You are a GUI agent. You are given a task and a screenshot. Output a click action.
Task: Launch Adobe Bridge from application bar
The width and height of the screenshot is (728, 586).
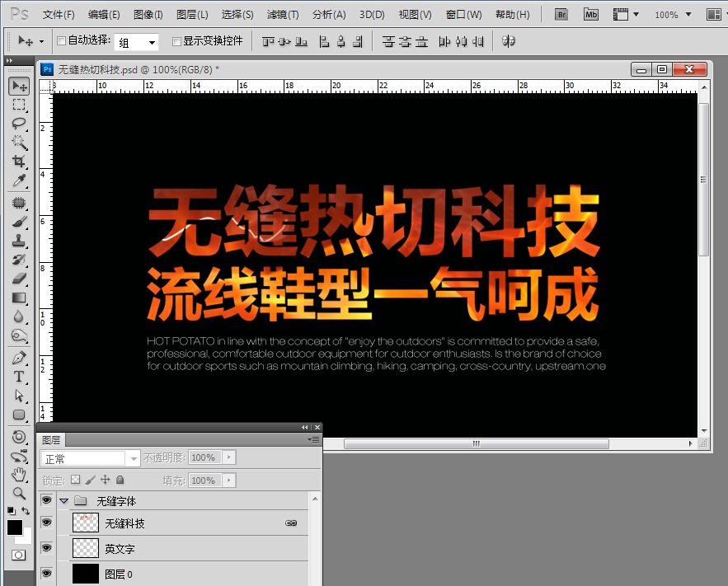coord(561,14)
